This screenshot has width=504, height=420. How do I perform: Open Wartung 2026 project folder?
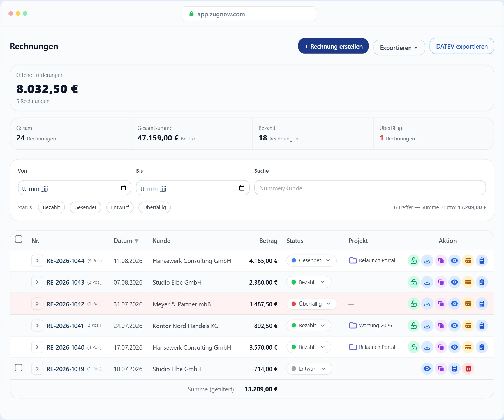(x=371, y=326)
